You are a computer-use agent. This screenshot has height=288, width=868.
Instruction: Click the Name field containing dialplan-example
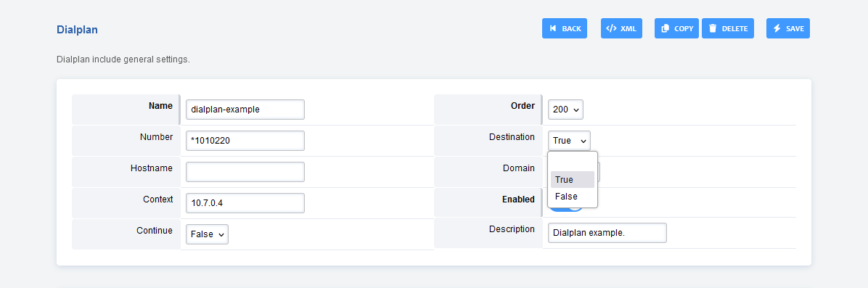tap(245, 110)
